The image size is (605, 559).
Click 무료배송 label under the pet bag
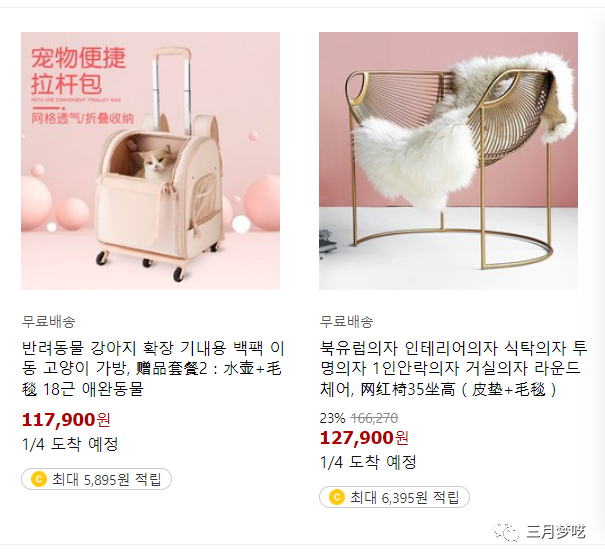point(48,322)
